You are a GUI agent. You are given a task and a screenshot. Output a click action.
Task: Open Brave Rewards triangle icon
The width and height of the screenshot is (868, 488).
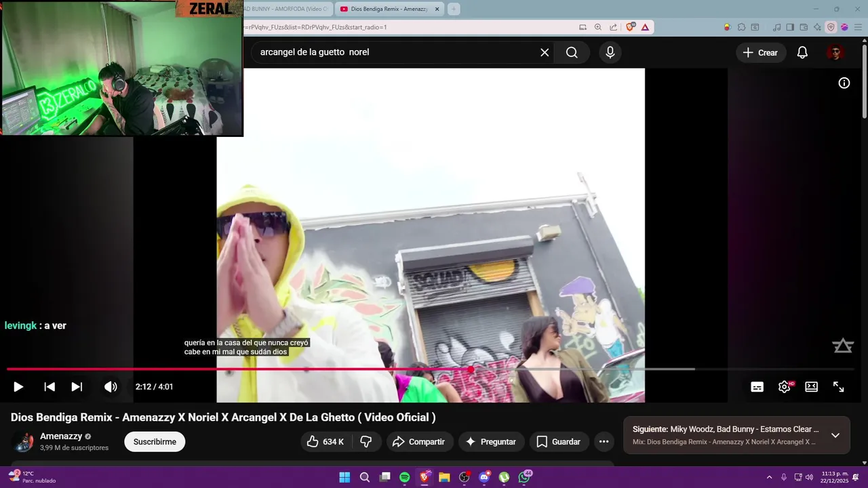coord(645,27)
